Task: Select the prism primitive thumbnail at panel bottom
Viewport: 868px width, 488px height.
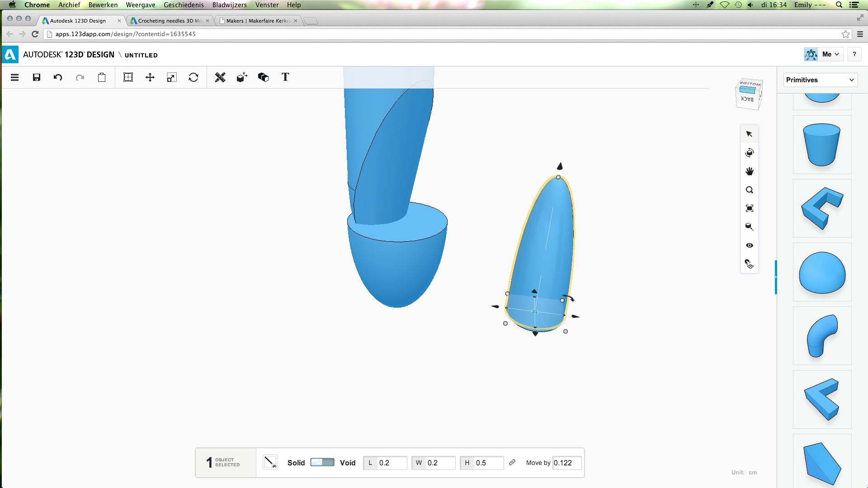Action: pos(822,461)
